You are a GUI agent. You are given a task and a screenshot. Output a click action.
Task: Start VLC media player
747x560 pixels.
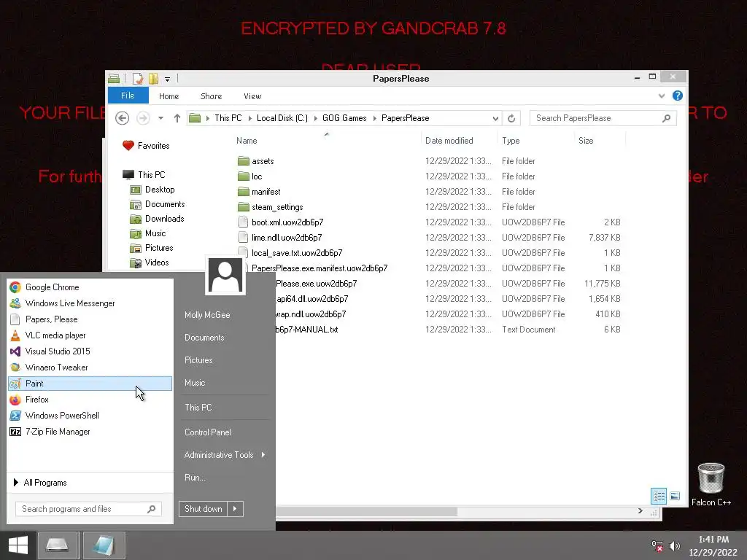pos(90,335)
